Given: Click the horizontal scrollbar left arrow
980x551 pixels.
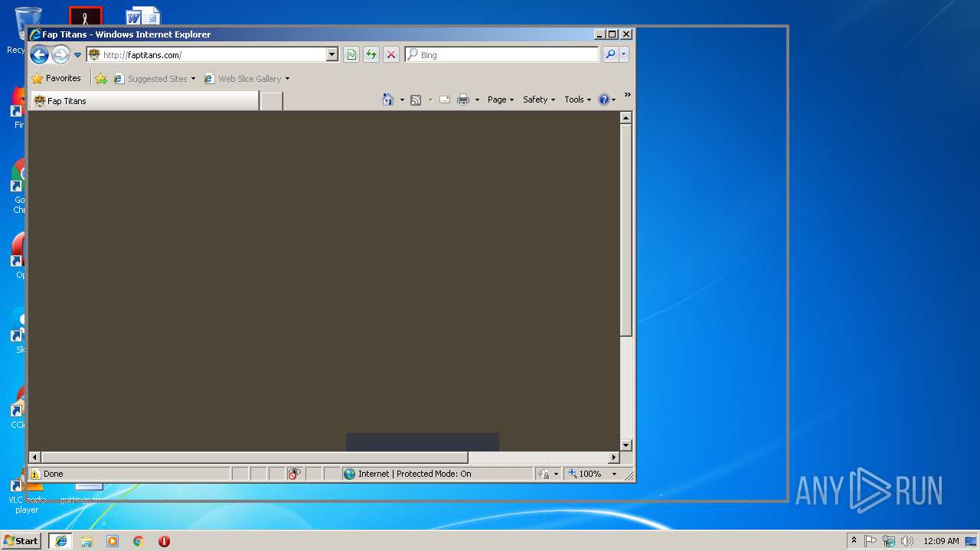Looking at the screenshot, I should click(34, 458).
